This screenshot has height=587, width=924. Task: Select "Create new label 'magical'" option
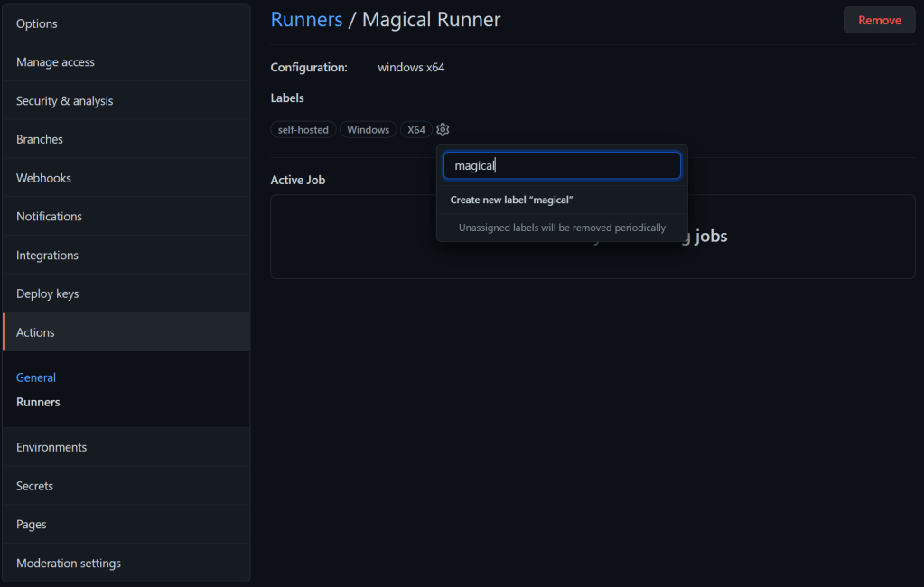[512, 200]
